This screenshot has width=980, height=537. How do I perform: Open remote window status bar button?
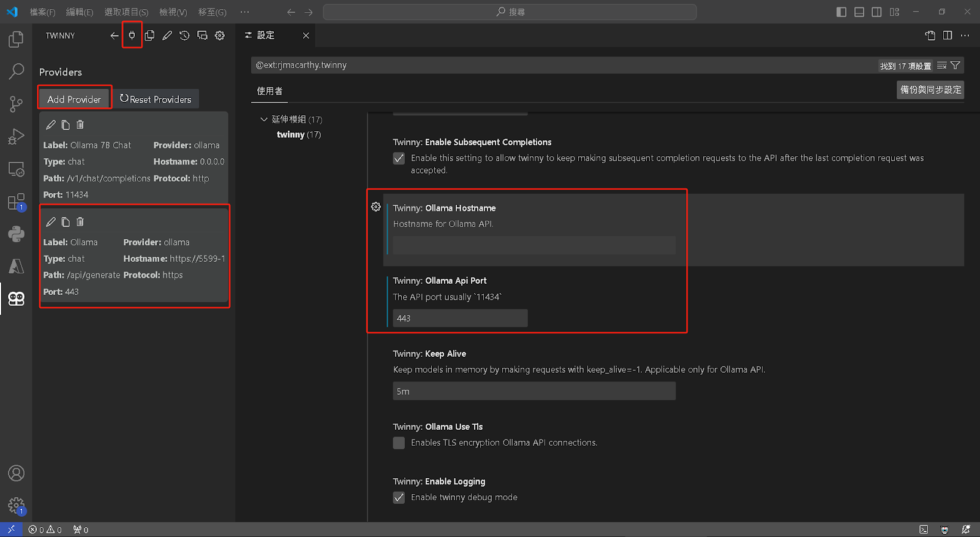(x=11, y=530)
